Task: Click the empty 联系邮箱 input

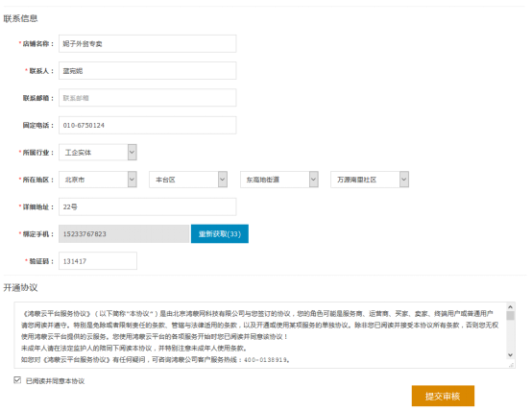Action: [x=147, y=98]
